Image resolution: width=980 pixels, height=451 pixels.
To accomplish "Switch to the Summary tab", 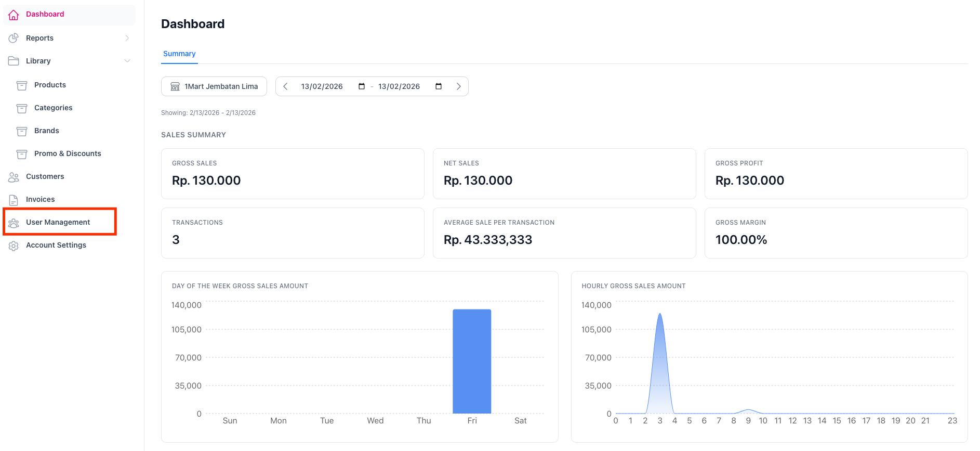I will pos(179,54).
